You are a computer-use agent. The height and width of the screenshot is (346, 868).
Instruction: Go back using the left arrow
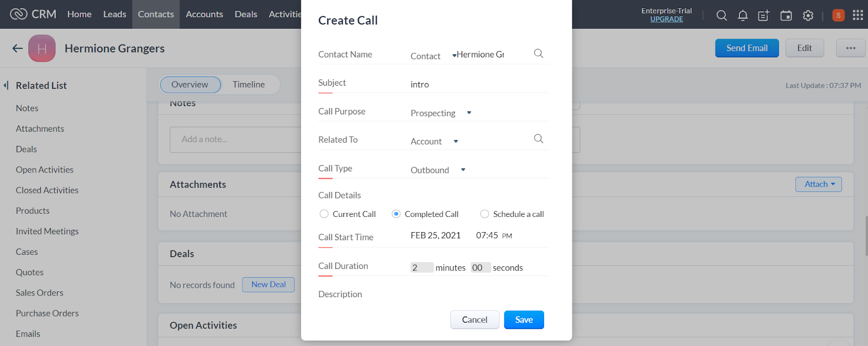(17, 48)
